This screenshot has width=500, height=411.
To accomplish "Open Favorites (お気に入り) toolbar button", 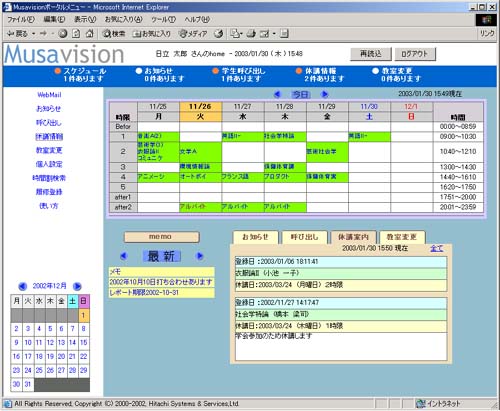I will (x=152, y=34).
